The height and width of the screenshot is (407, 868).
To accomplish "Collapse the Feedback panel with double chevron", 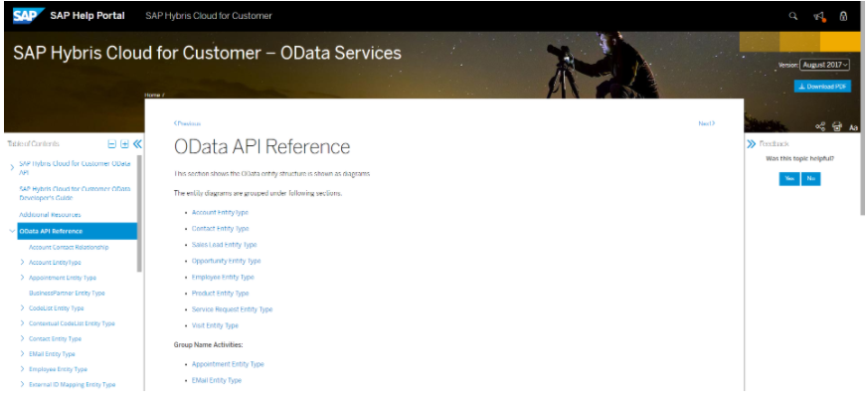I will click(751, 144).
